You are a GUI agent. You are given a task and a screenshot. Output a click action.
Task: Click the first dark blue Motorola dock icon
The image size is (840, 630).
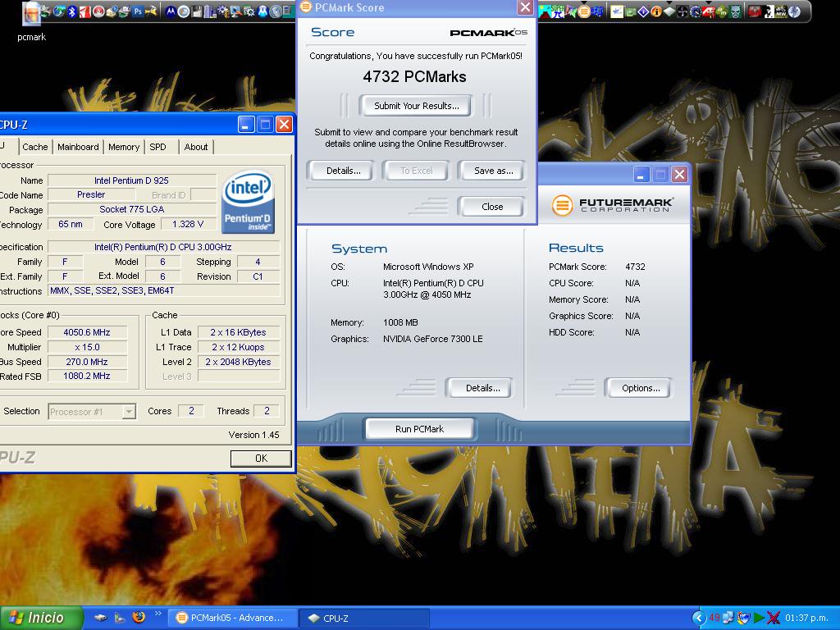coord(171,11)
